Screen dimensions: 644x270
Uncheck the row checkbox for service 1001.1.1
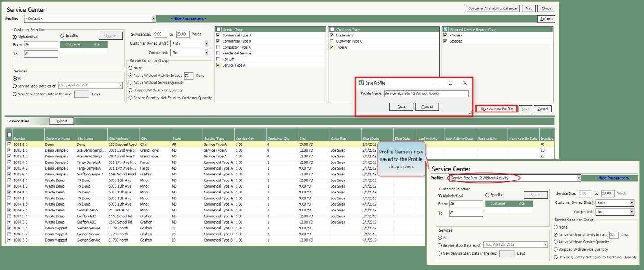coord(9,144)
